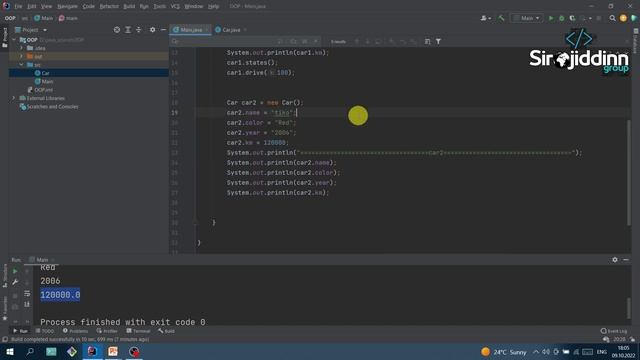Click the filter funnel icon in find bar
This screenshot has height=360, width=640.
tap(438, 42)
